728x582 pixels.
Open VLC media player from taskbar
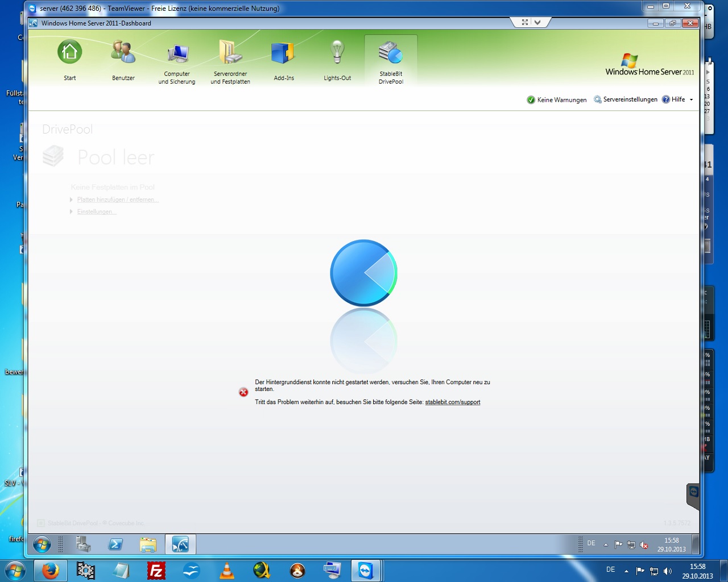227,571
